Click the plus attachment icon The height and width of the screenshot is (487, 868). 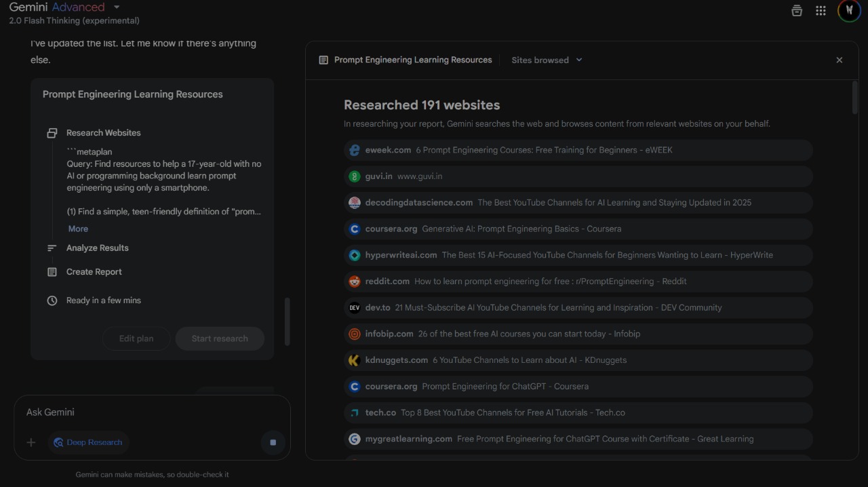point(31,442)
